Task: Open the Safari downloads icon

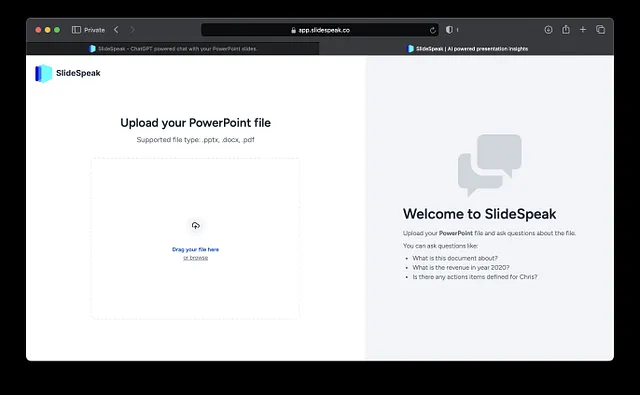Action: tap(548, 30)
